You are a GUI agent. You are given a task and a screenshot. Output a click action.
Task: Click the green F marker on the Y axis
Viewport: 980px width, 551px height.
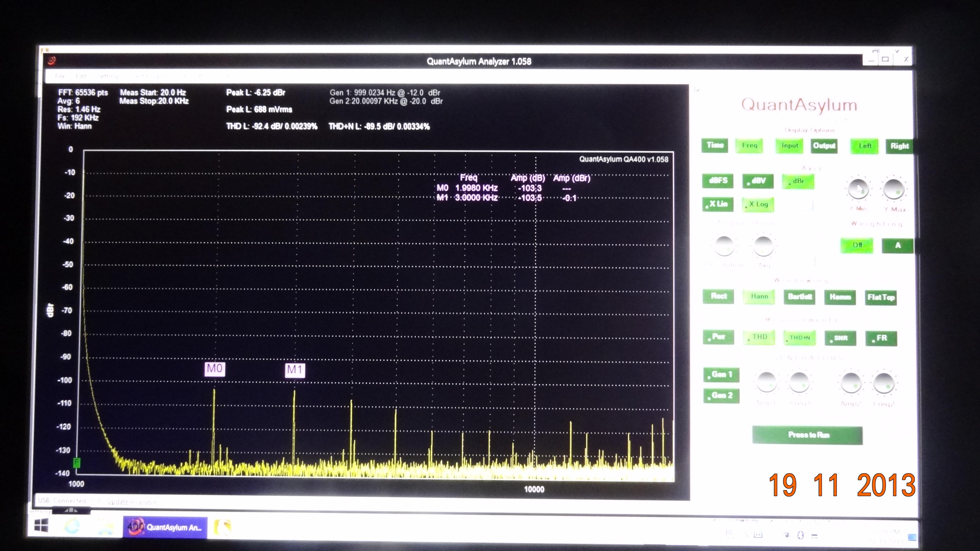pos(77,463)
